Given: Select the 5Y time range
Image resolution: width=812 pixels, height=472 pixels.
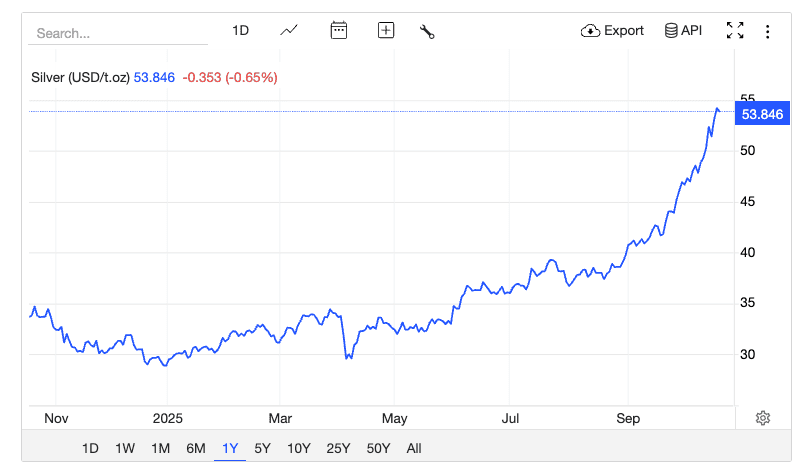Looking at the screenshot, I should point(262,448).
